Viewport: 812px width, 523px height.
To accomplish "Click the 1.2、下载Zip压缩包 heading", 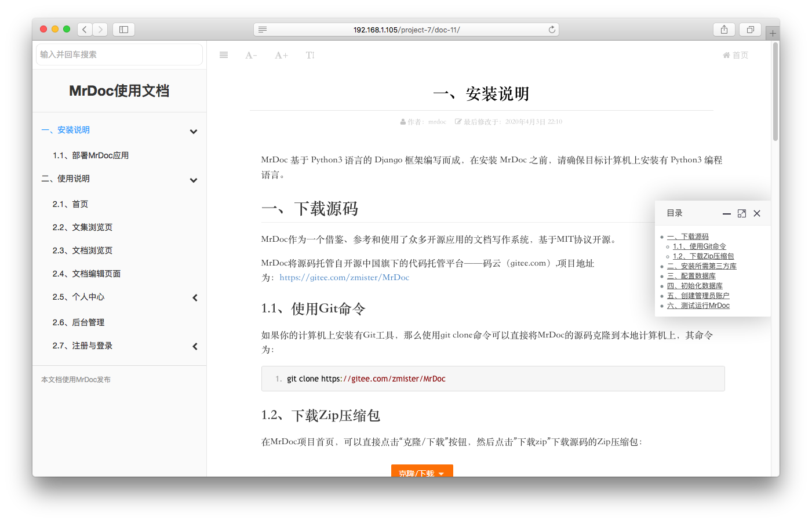I will pos(321,415).
